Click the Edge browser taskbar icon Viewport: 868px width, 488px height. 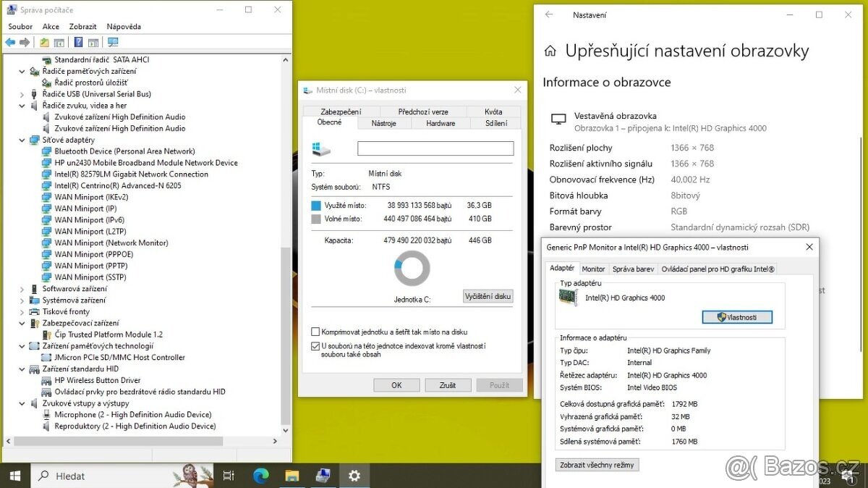pyautogui.click(x=260, y=476)
